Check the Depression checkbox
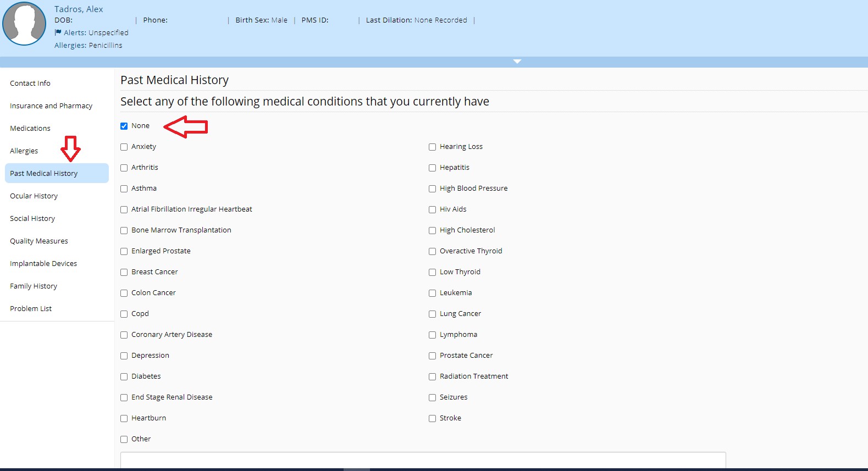Image resolution: width=868 pixels, height=471 pixels. [x=124, y=356]
